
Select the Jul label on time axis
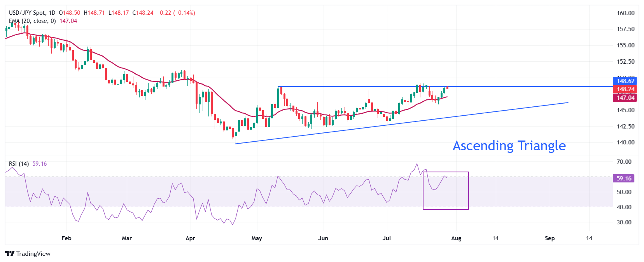click(x=387, y=238)
